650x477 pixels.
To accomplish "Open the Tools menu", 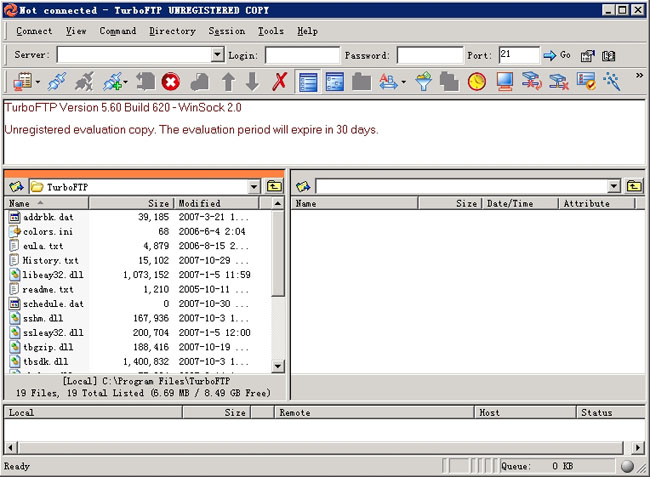I will point(271,31).
